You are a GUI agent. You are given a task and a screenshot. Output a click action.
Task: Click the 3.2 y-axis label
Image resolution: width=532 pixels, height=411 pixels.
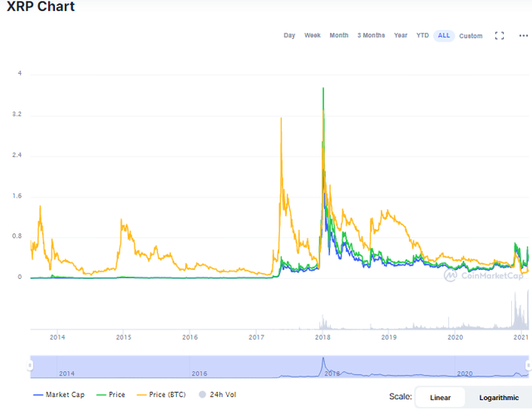(x=17, y=115)
